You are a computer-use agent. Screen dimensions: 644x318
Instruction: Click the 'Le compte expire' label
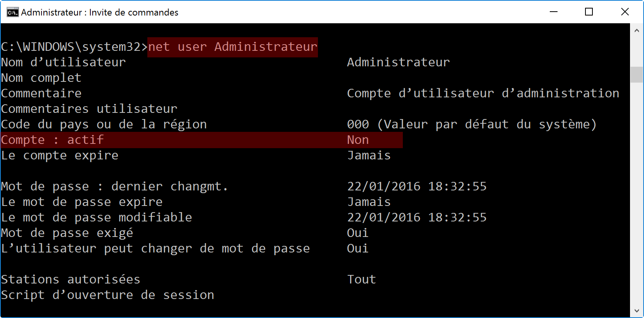pyautogui.click(x=60, y=156)
